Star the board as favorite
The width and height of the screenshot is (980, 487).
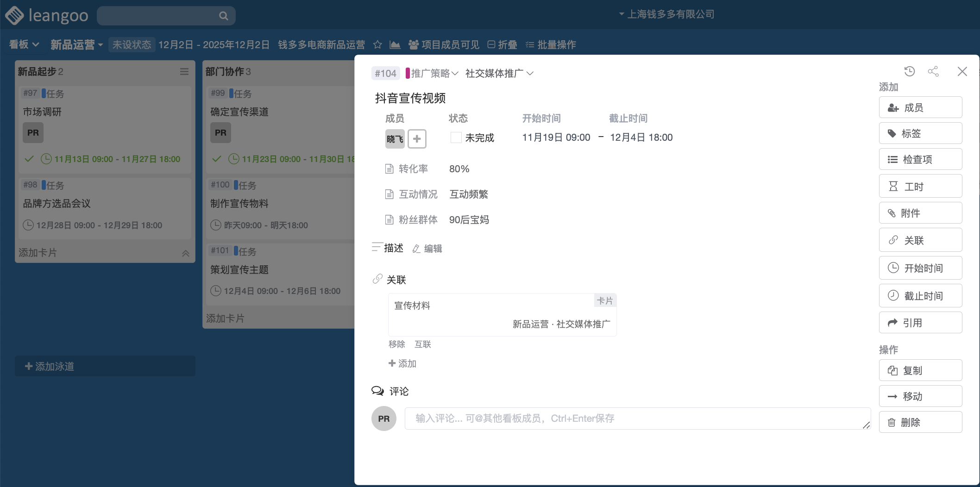[x=377, y=45]
